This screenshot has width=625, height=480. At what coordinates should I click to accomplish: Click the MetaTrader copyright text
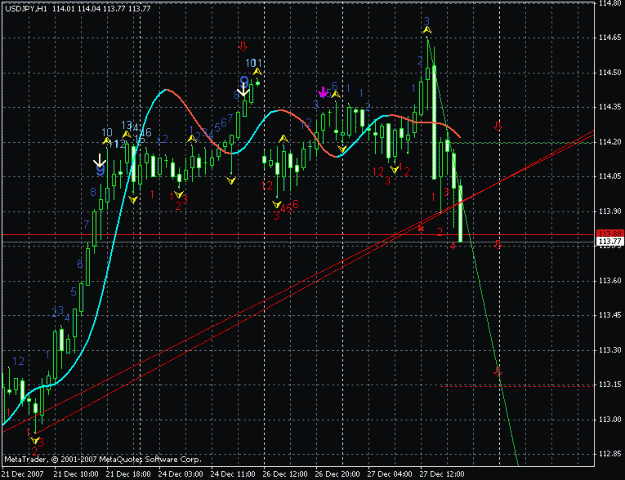coord(103,460)
